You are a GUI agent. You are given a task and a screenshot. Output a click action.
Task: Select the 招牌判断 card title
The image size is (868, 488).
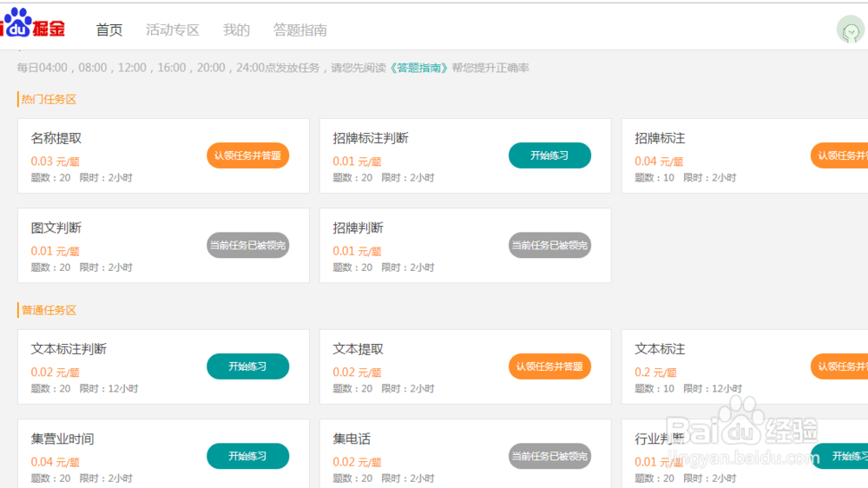(358, 228)
